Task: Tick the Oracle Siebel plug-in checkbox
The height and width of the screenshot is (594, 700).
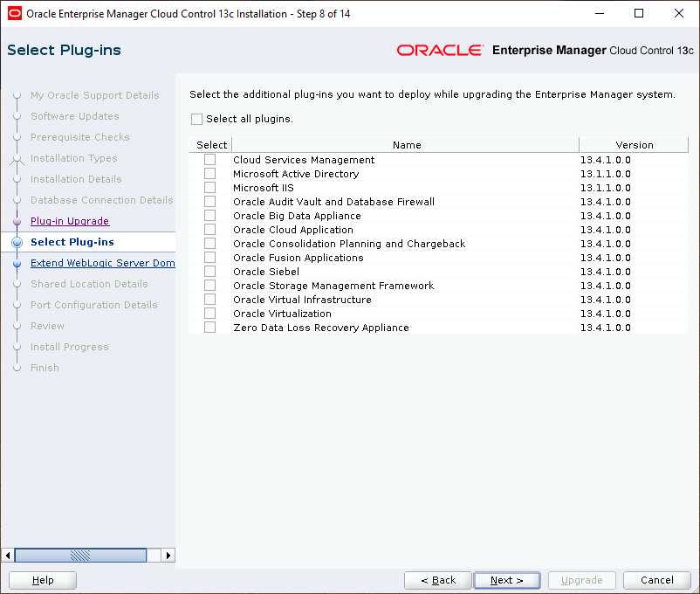Action: [x=209, y=272]
